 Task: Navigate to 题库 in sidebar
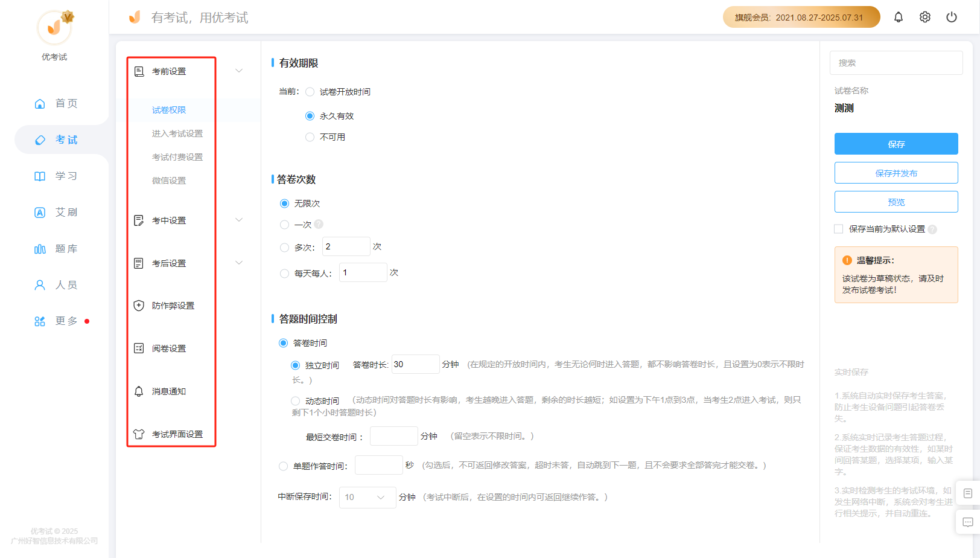click(66, 249)
